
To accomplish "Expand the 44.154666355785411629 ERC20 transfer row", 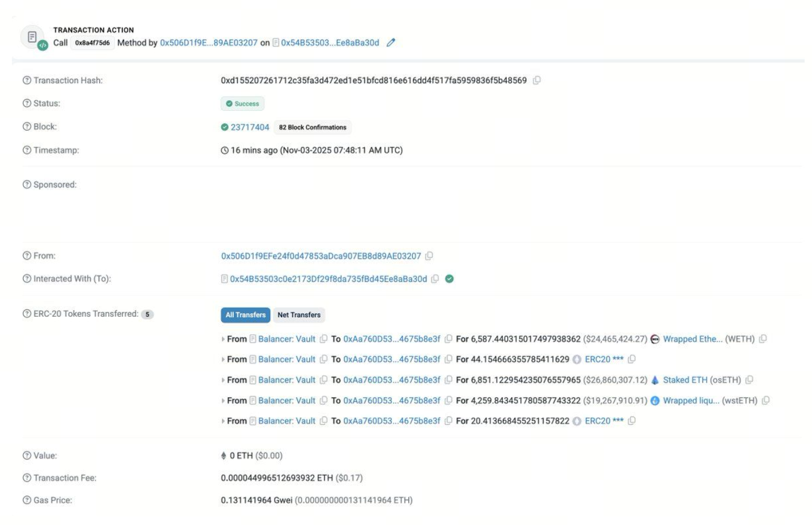I will point(223,360).
